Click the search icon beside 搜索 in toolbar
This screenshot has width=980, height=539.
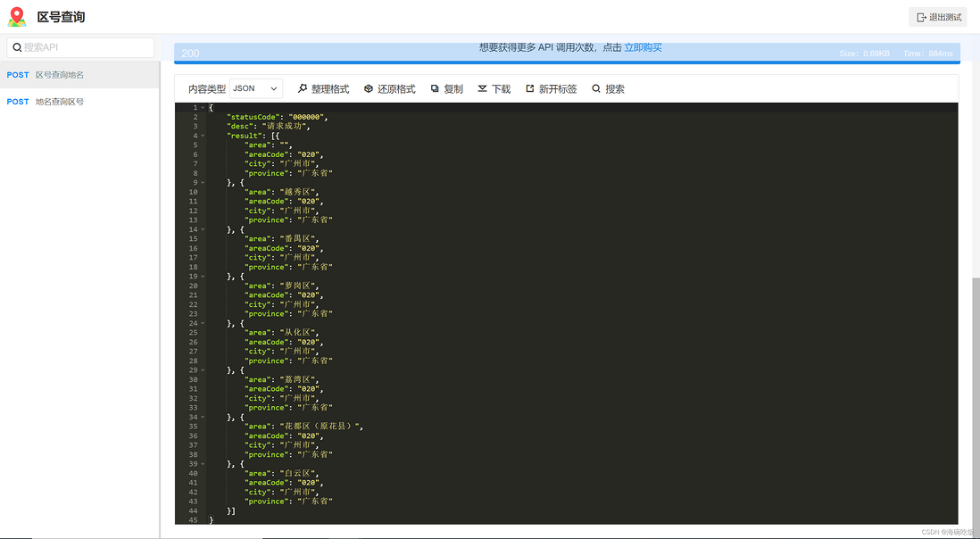point(596,88)
